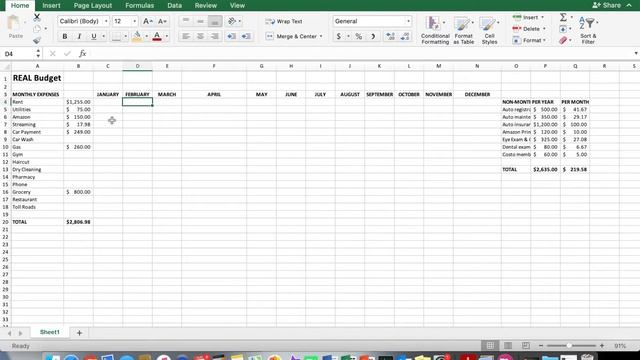Switch to the Data tab
The height and width of the screenshot is (360, 640).
click(174, 5)
